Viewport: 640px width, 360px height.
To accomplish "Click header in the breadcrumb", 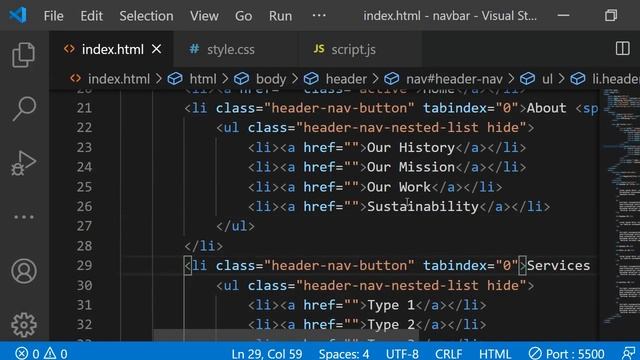I will pyautogui.click(x=346, y=79).
